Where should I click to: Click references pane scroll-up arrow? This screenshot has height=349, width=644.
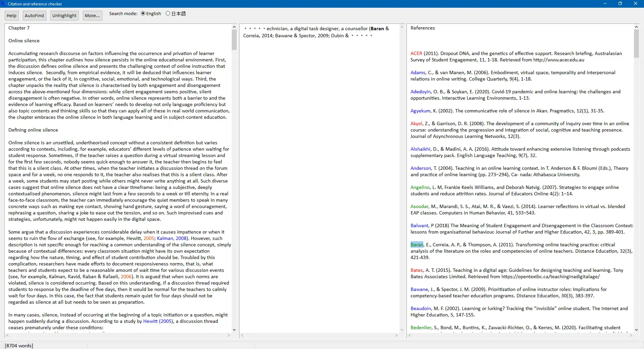pos(636,27)
